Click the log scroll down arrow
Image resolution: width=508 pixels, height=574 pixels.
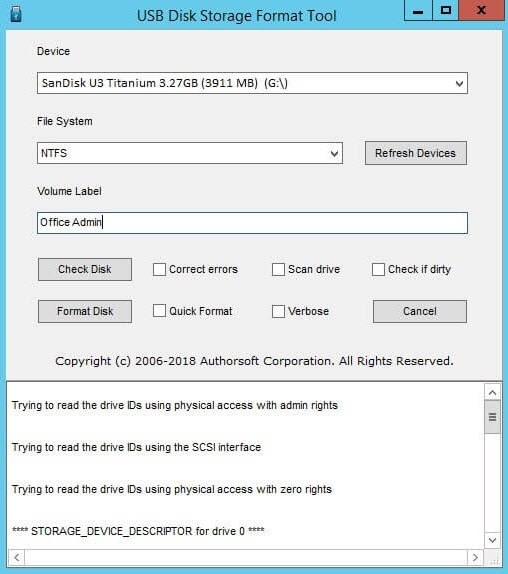tap(492, 540)
